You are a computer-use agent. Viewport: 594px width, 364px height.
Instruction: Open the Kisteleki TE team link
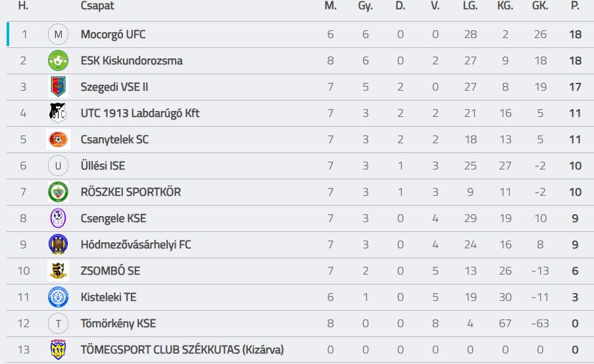click(x=109, y=297)
